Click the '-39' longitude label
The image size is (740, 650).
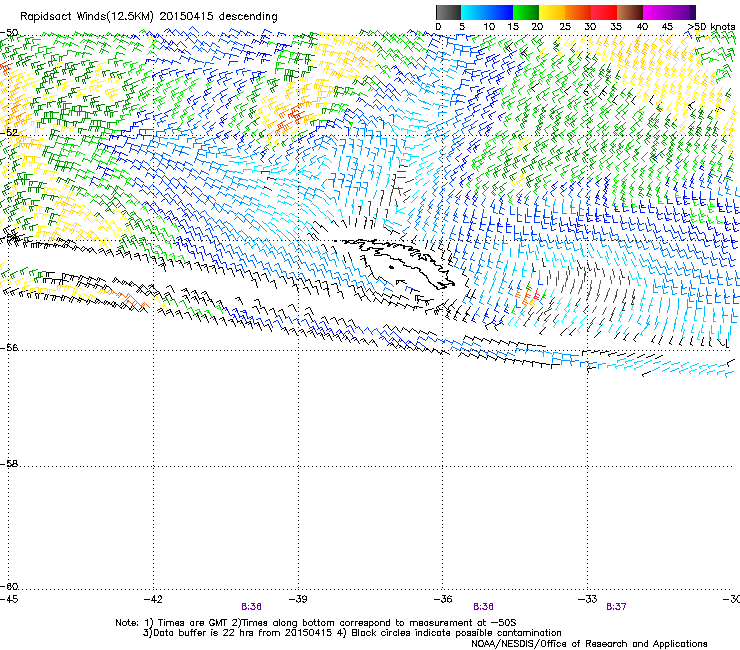point(298,599)
